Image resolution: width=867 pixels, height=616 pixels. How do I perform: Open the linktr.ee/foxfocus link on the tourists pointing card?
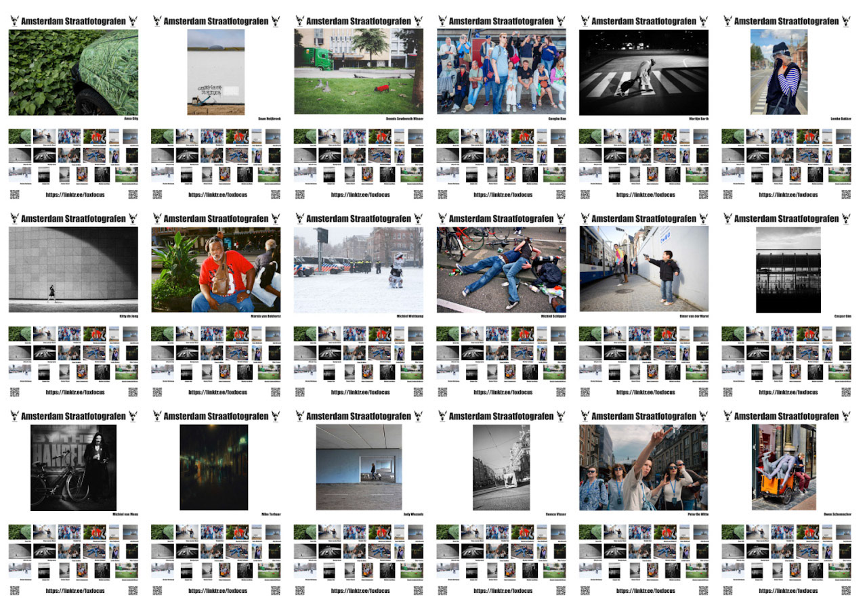click(644, 591)
